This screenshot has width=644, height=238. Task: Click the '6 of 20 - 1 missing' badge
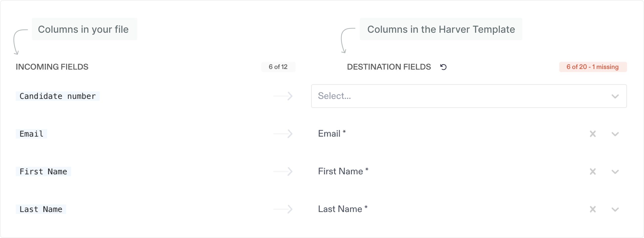pos(593,67)
